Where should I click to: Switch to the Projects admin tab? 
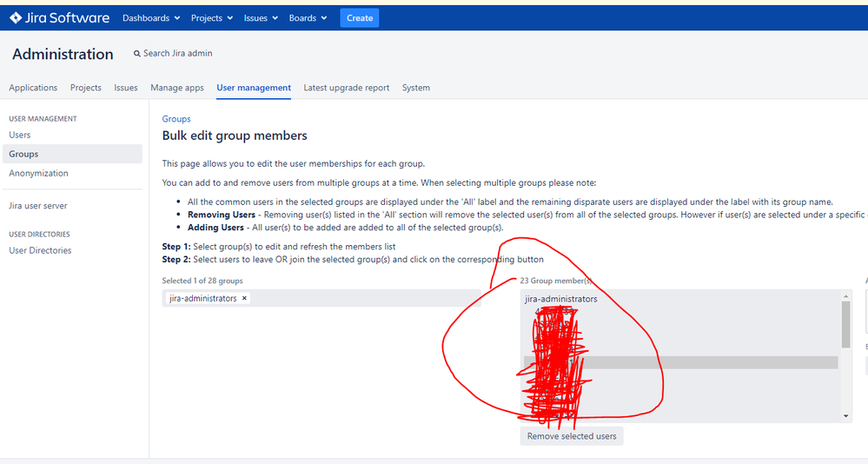(x=86, y=88)
